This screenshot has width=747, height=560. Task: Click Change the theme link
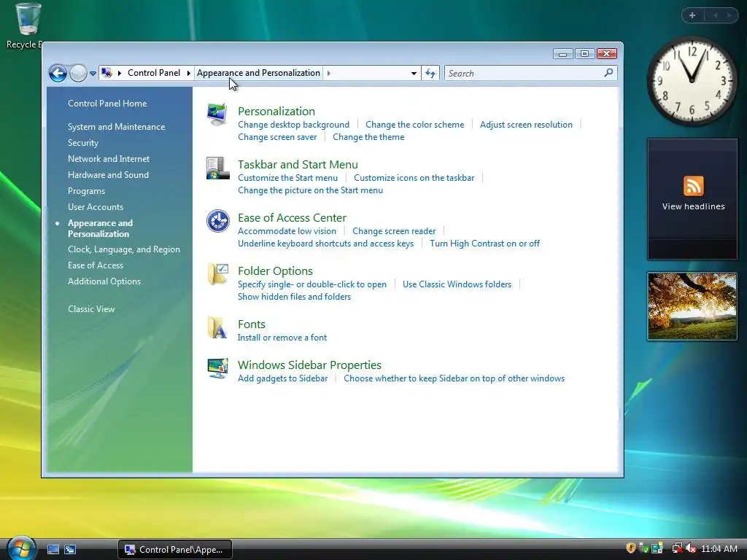(x=368, y=137)
